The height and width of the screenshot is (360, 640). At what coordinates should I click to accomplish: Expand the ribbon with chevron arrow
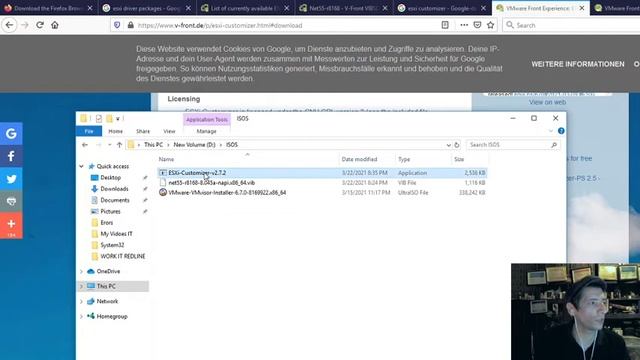(x=551, y=131)
